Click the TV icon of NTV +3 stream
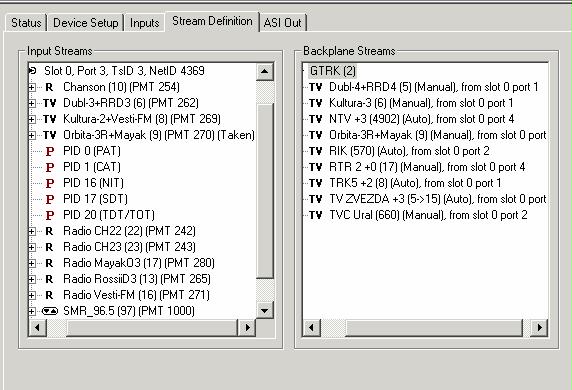The width and height of the screenshot is (572, 390). pyautogui.click(x=316, y=119)
